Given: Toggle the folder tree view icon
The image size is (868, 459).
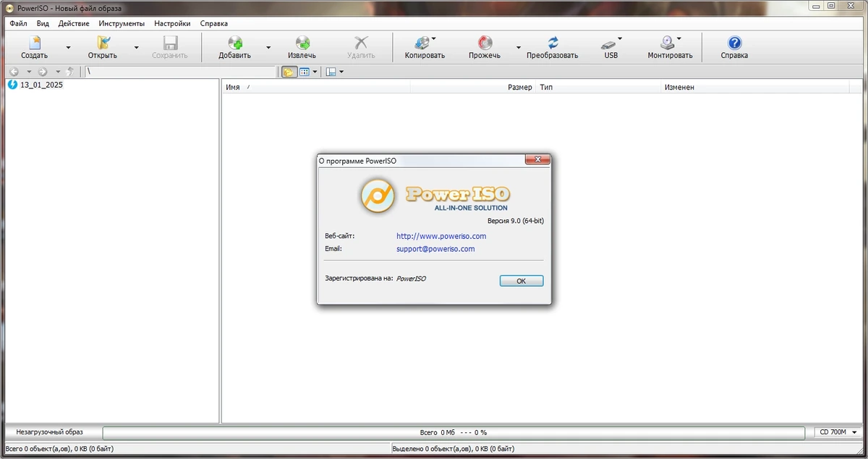Looking at the screenshot, I should coord(289,72).
